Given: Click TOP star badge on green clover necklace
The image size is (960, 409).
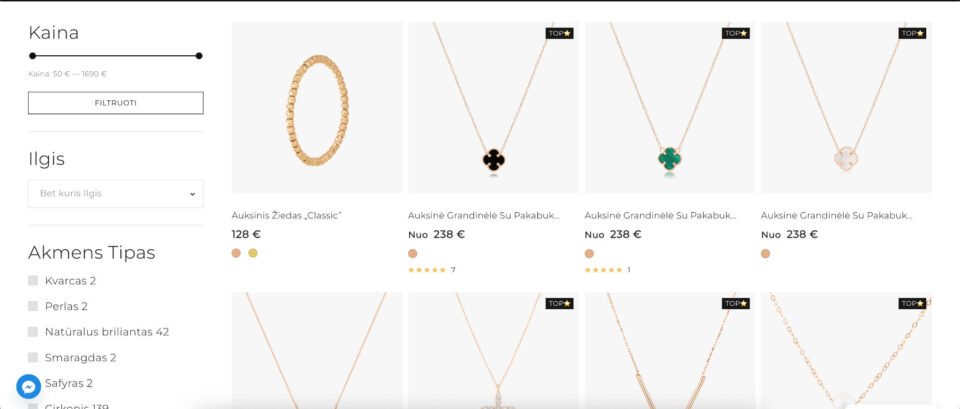Looking at the screenshot, I should click(736, 34).
